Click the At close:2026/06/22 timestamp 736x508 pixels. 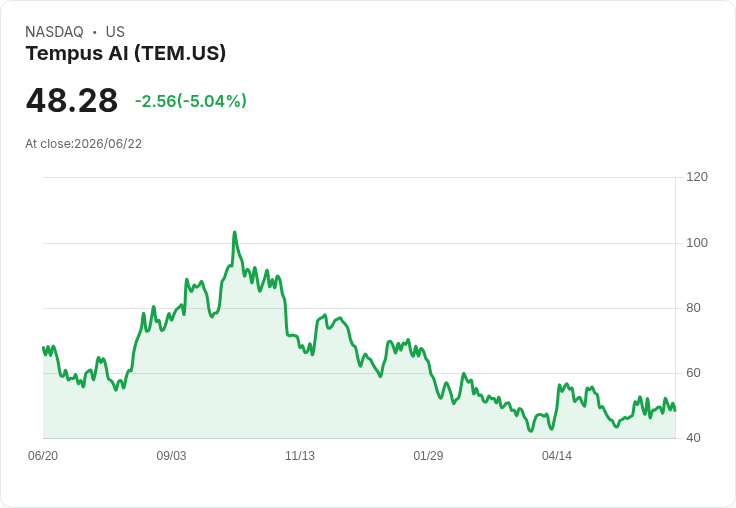pyautogui.click(x=84, y=144)
